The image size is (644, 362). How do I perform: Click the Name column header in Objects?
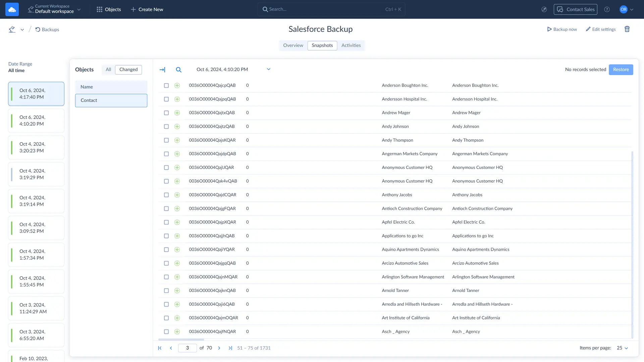[x=111, y=87]
